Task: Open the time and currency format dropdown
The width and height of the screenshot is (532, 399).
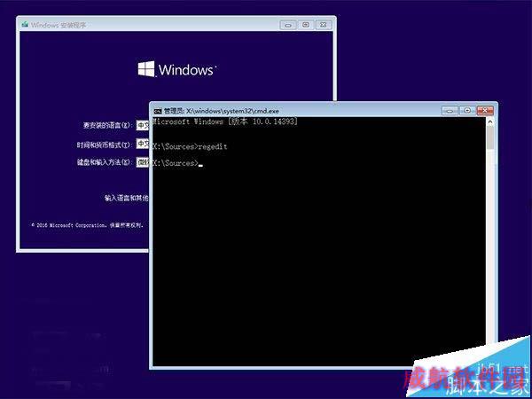Action: [143, 144]
